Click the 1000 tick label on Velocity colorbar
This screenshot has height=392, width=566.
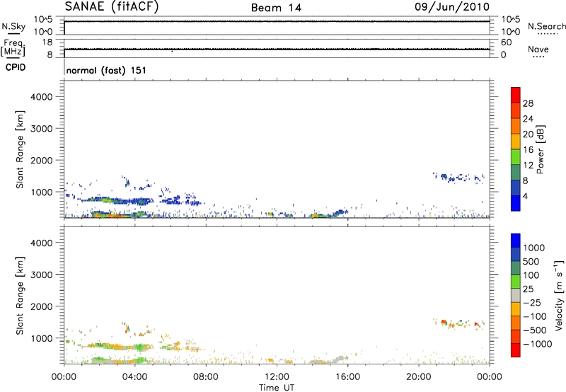coord(534,248)
